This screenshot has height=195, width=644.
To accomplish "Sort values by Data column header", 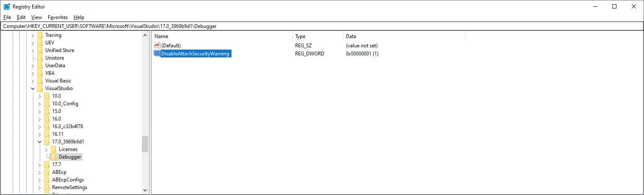I will click(x=404, y=36).
